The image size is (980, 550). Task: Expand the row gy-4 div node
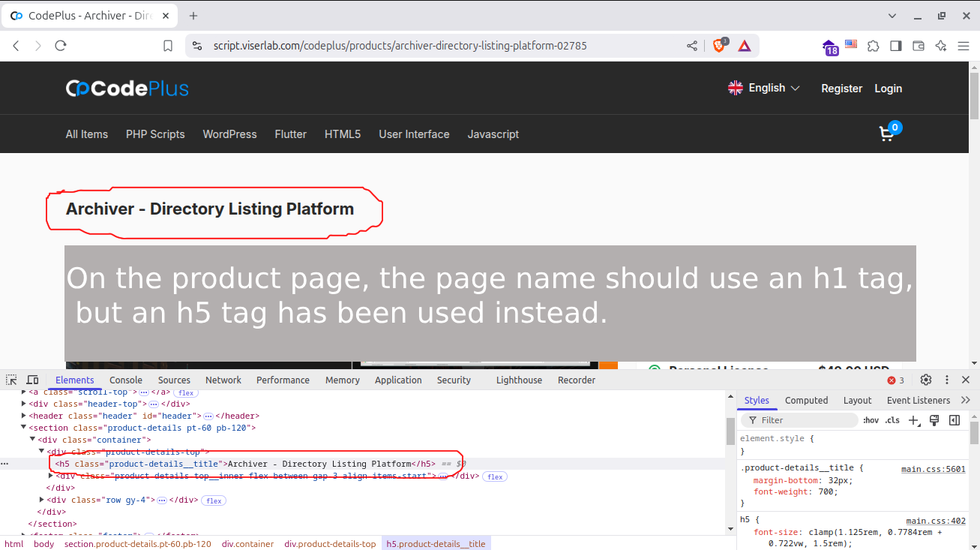click(x=42, y=500)
